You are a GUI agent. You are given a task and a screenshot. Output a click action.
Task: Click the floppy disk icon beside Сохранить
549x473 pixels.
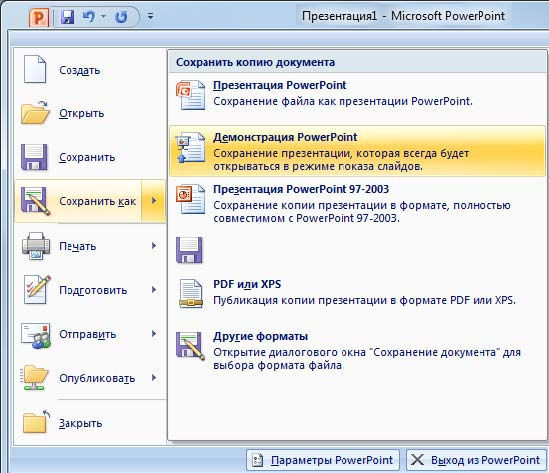point(34,157)
